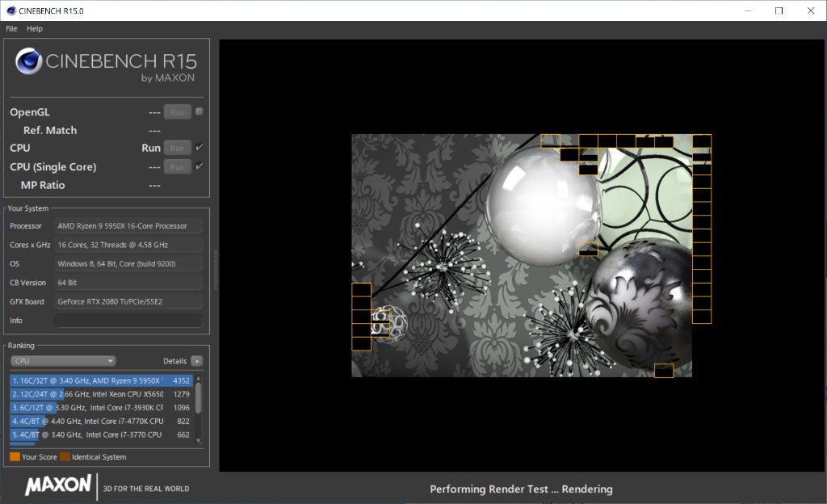Screen dimensions: 827x504
Task: Click the Cinebench icon in the title bar
Action: pyautogui.click(x=9, y=10)
